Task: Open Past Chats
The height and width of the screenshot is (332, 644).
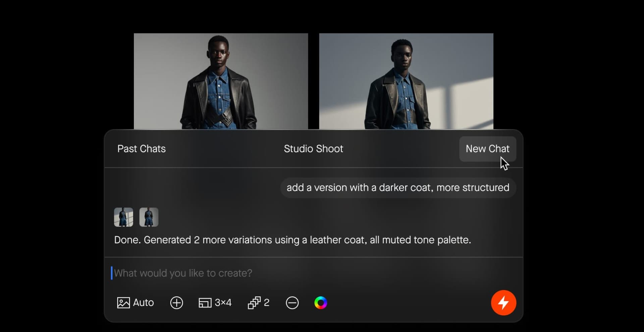Action: [141, 149]
